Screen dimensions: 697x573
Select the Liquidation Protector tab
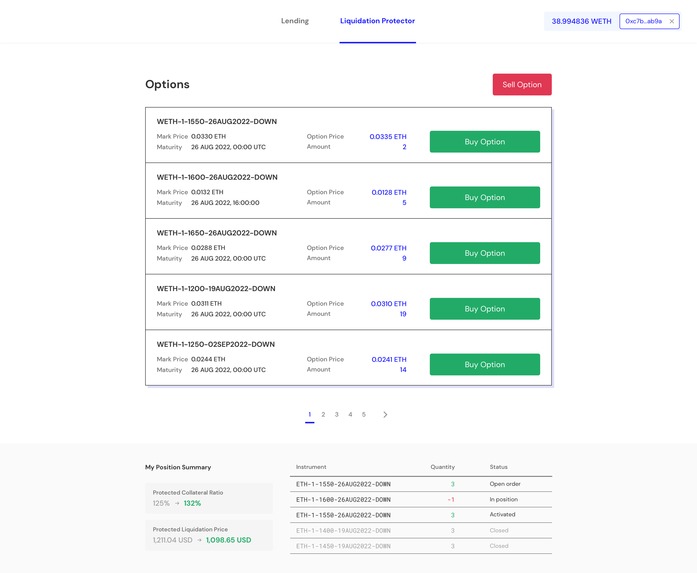[377, 21]
